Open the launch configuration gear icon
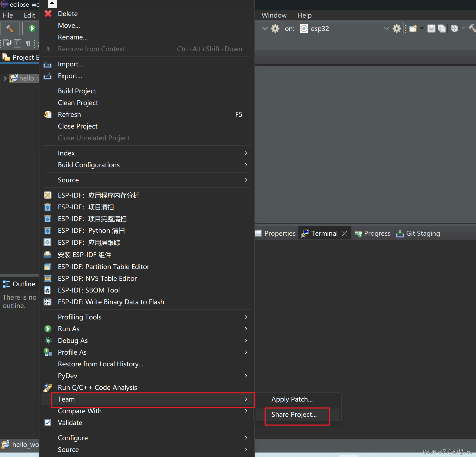 275,28
